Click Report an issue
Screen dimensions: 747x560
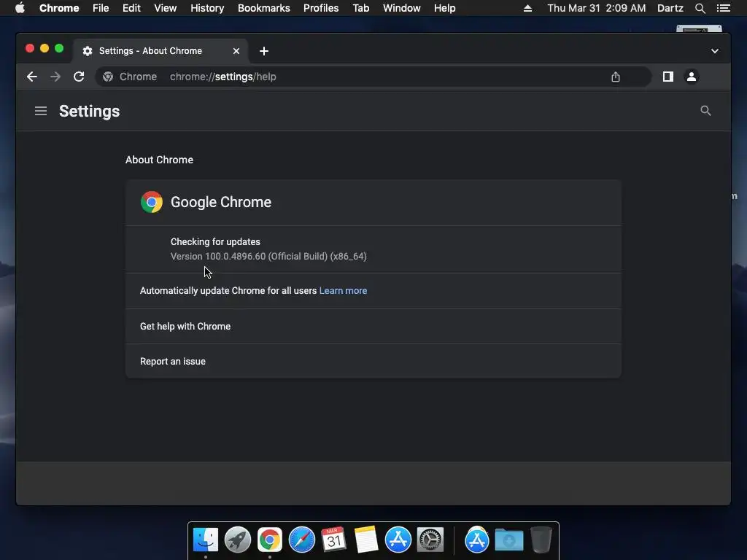point(373,362)
